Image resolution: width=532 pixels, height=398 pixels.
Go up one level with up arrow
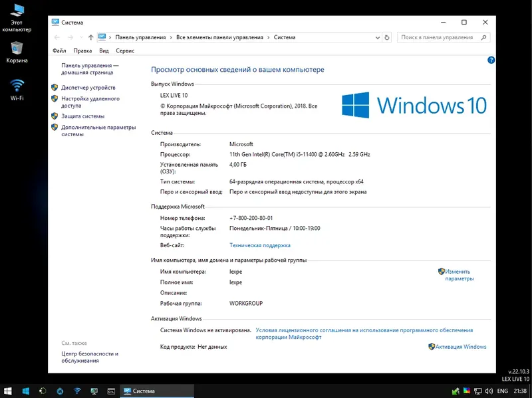tap(90, 37)
